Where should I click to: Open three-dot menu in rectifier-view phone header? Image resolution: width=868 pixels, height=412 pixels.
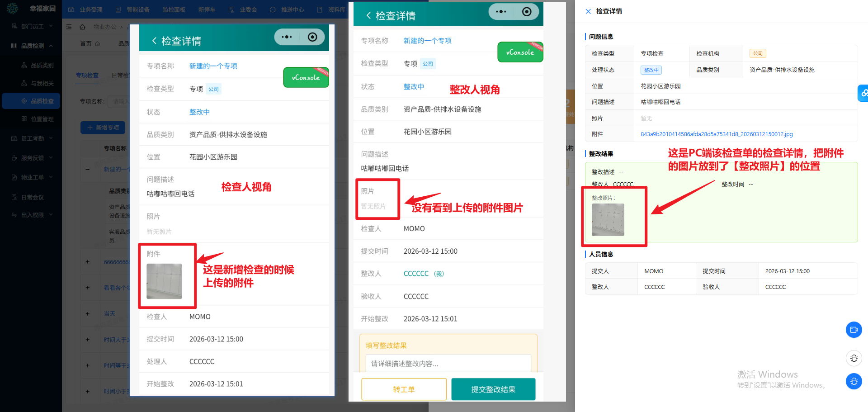coord(501,12)
